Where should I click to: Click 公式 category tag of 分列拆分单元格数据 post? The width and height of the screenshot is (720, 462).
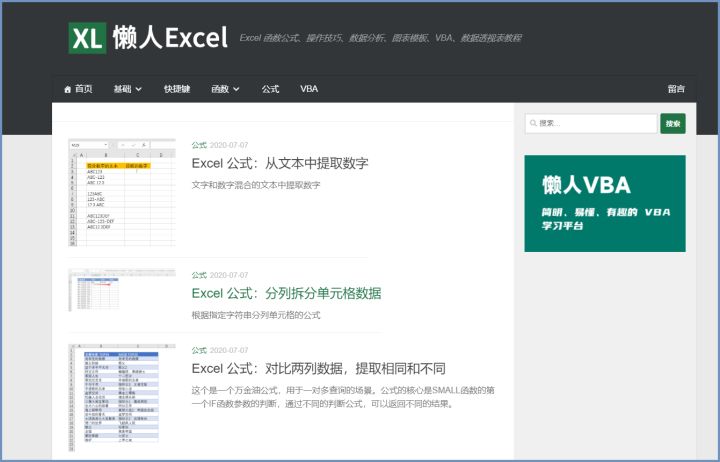tap(199, 275)
